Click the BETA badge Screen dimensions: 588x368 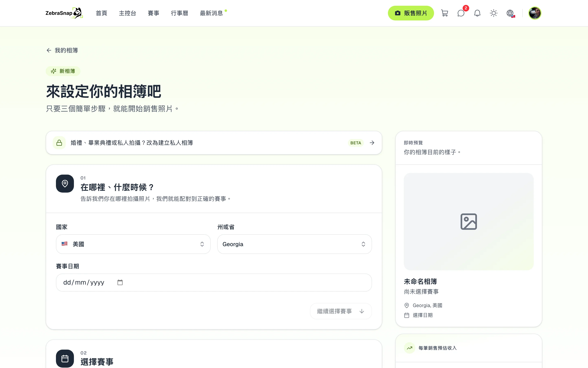click(x=355, y=143)
